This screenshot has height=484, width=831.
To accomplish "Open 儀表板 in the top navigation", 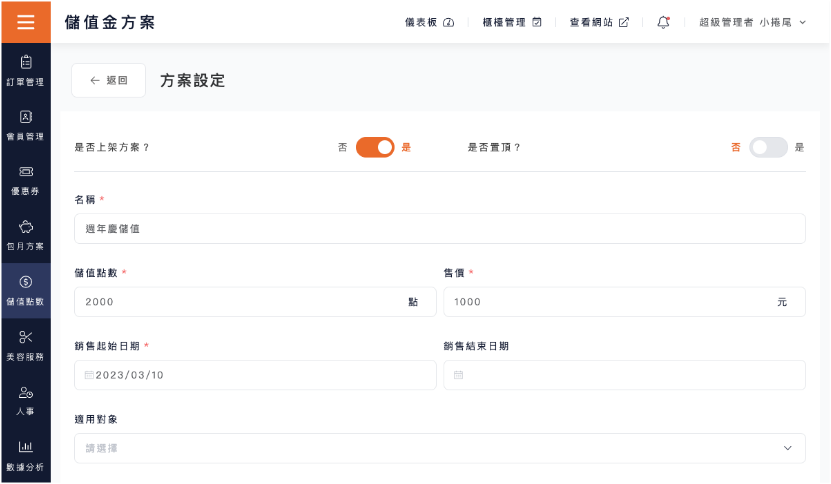I will (429, 22).
